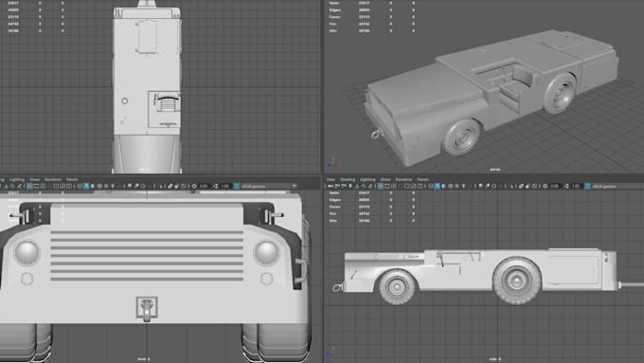Click 2D pan/zoom icon in side view toolbar

pyautogui.click(x=364, y=186)
